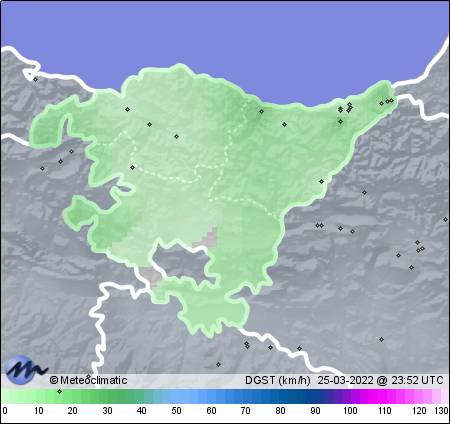Screen dimensions: 450x424
Task: Select the isolated station marker on the northwest coast
Action: 36,79
